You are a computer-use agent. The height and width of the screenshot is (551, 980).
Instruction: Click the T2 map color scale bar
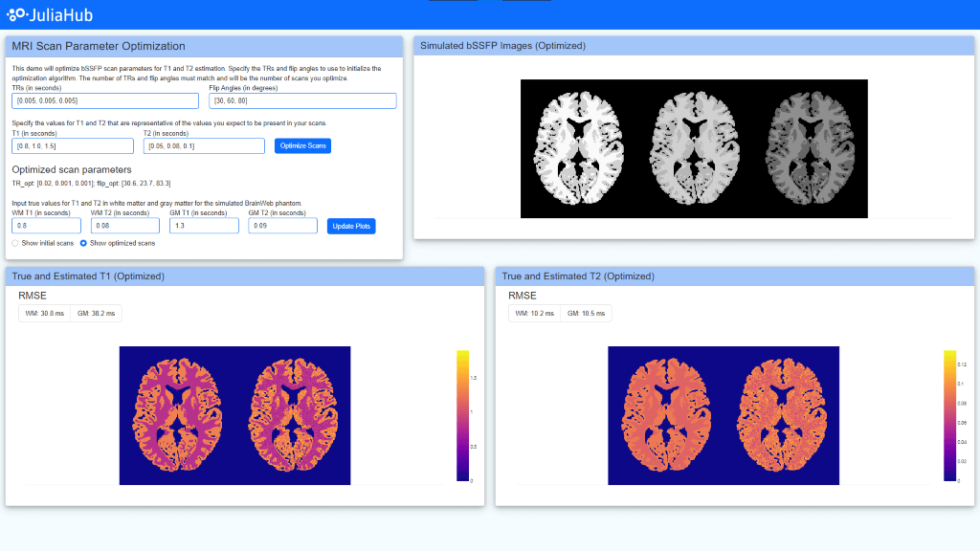click(x=950, y=415)
